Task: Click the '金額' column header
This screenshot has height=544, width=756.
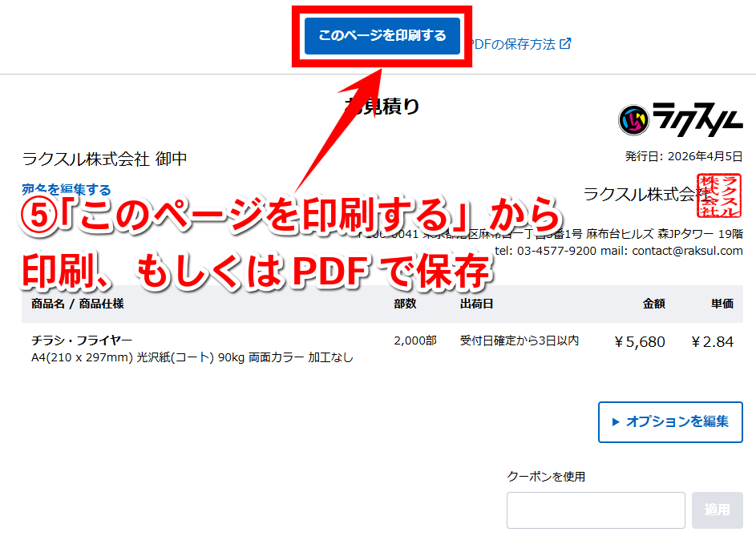Action: click(653, 304)
